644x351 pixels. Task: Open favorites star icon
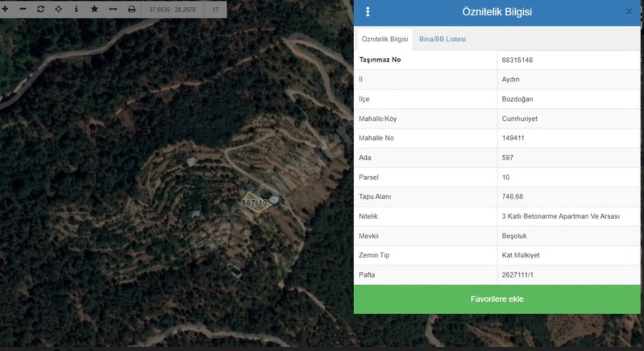[94, 9]
